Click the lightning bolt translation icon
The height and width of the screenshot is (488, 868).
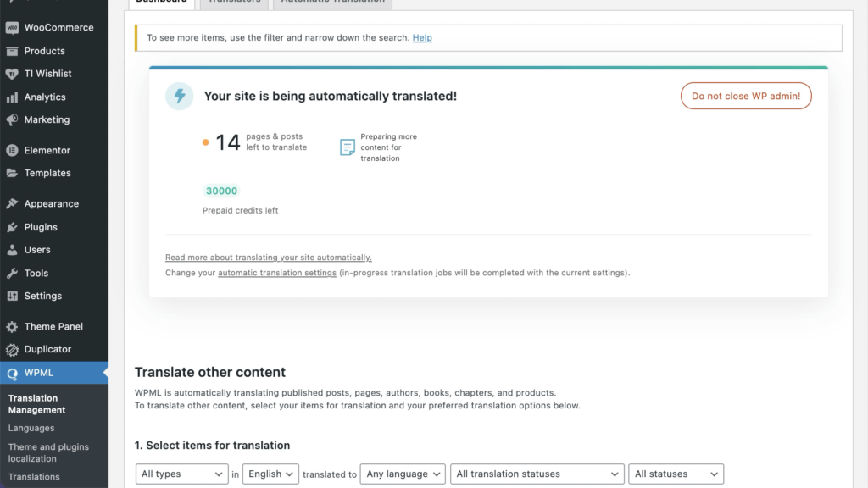click(x=180, y=96)
